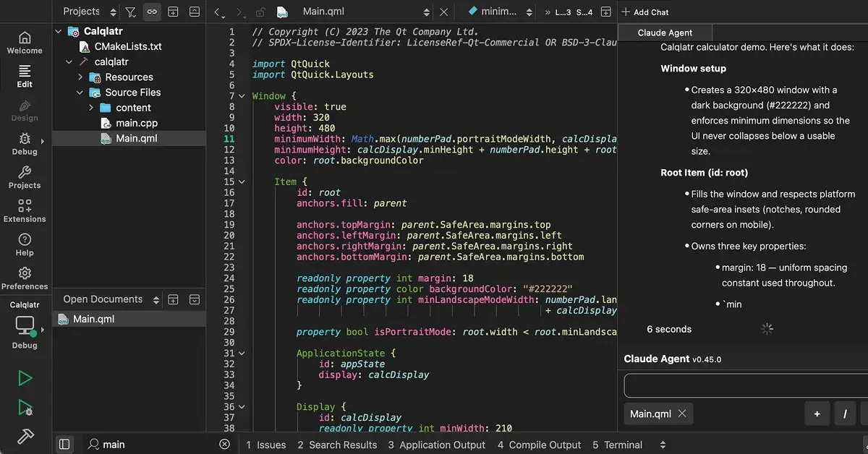Click the slash command button in Claude Agent
868x454 pixels.
pos(844,414)
